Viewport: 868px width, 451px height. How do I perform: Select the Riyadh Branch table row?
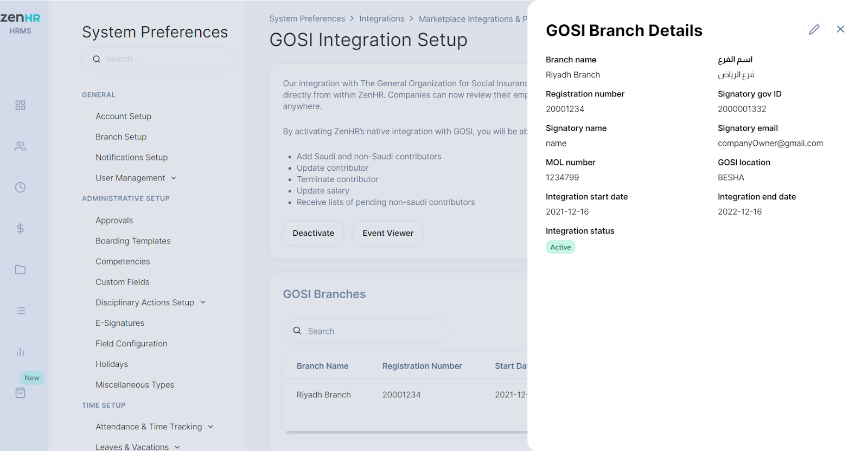(405, 395)
